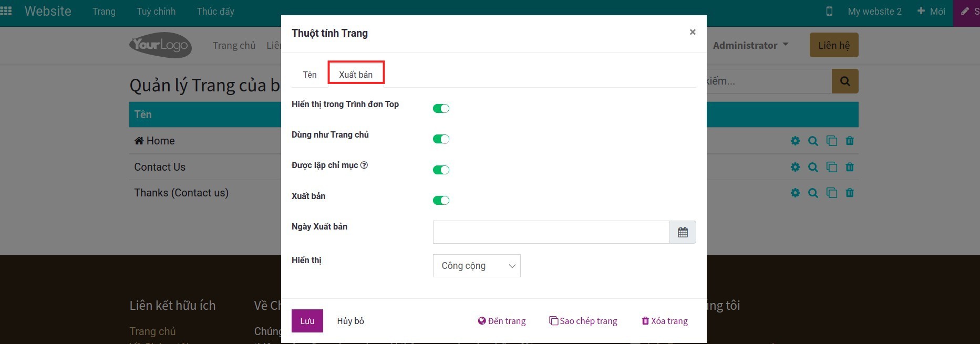Delete Home page with trash icon
This screenshot has width=980, height=344.
click(x=850, y=141)
